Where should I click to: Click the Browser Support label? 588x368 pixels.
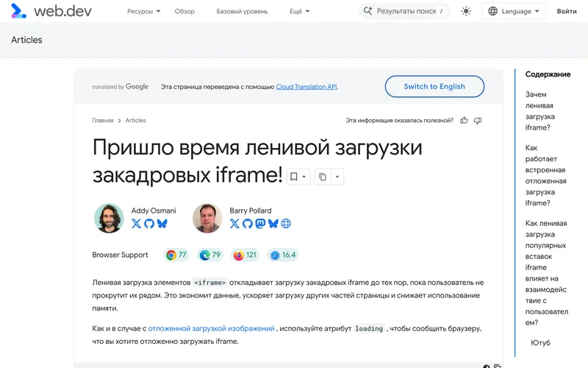(x=120, y=255)
